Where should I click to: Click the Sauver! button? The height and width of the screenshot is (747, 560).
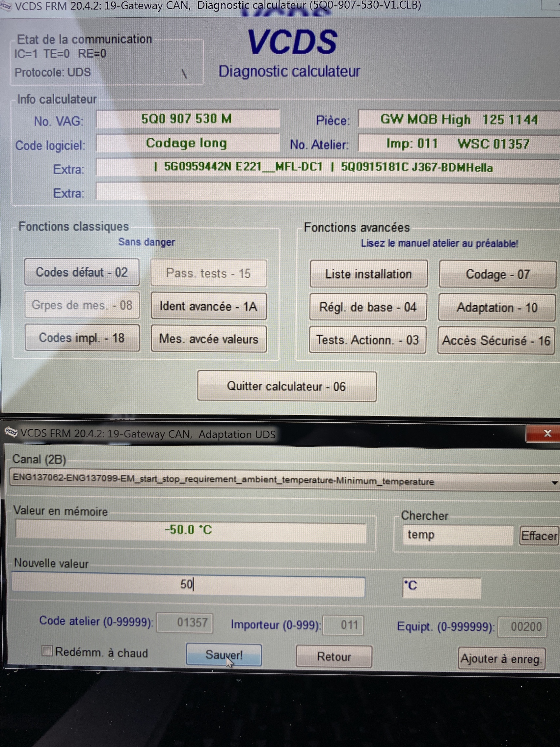[224, 655]
